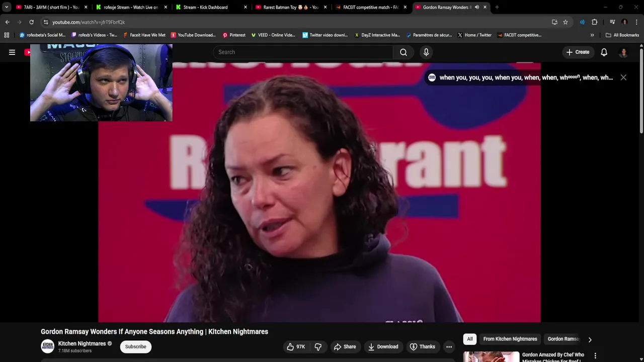Start voice search with microphone icon
Image resolution: width=644 pixels, height=362 pixels.
click(426, 52)
